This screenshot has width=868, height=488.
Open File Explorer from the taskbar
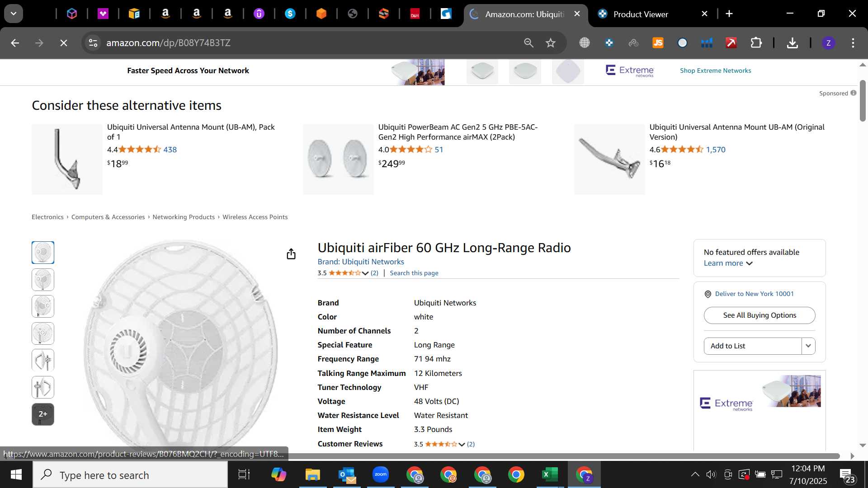click(x=313, y=474)
